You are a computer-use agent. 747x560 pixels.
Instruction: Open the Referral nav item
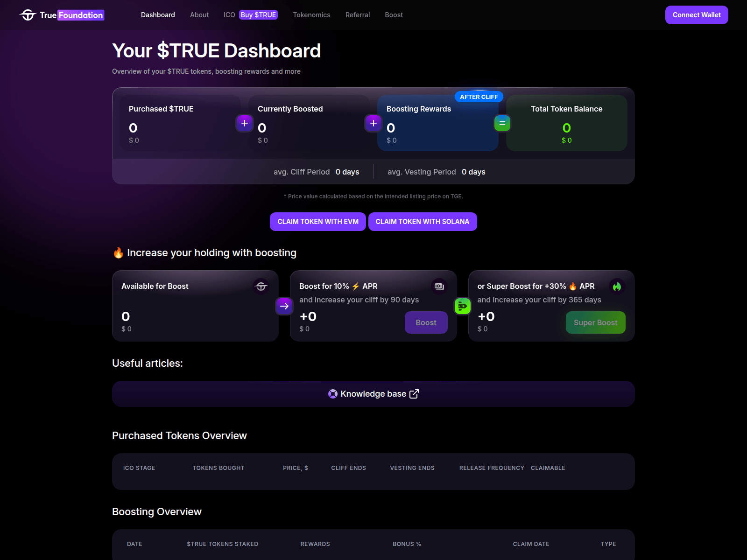point(358,15)
